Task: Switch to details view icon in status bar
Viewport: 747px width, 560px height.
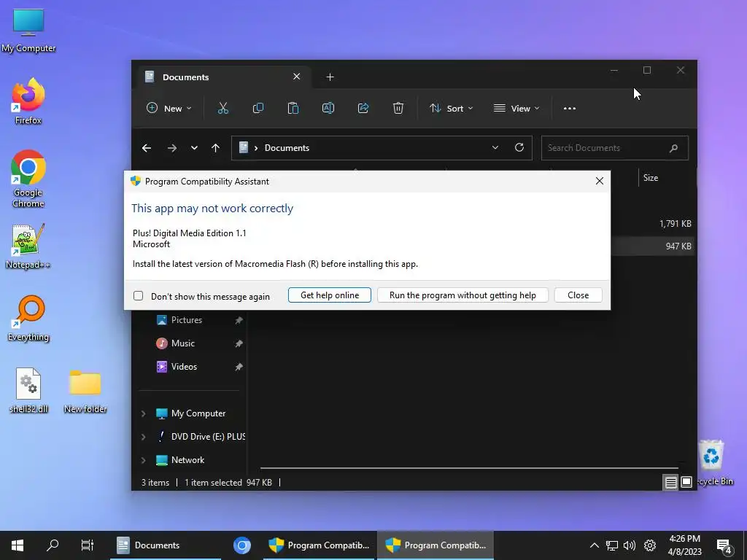Action: pos(671,483)
